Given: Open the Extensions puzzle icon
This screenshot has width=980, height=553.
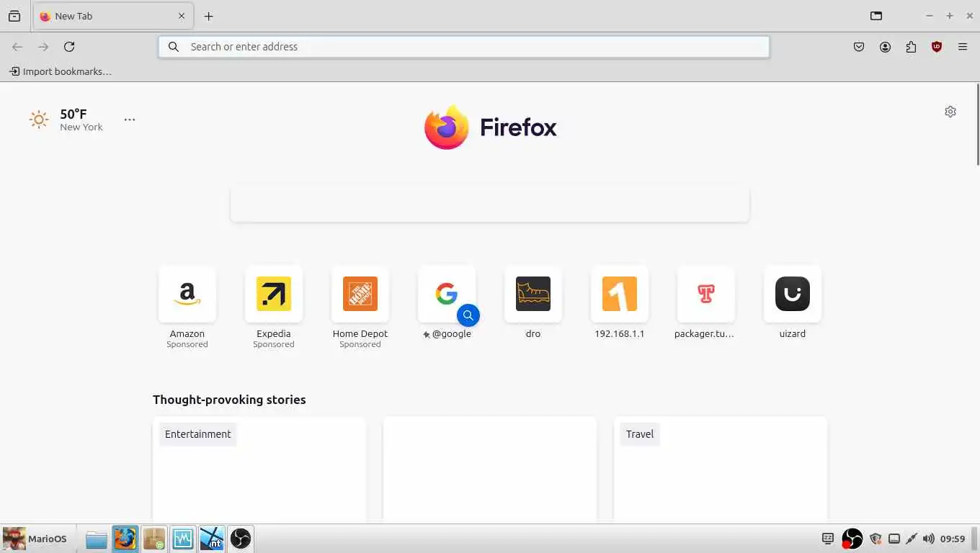Looking at the screenshot, I should coord(911,47).
